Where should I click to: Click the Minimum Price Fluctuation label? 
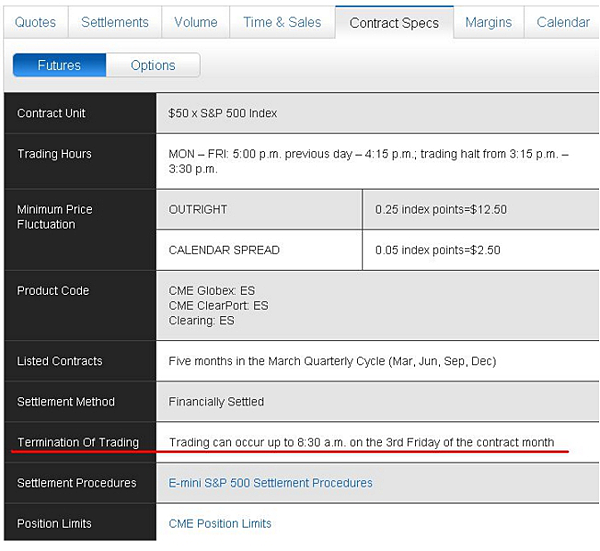click(55, 217)
